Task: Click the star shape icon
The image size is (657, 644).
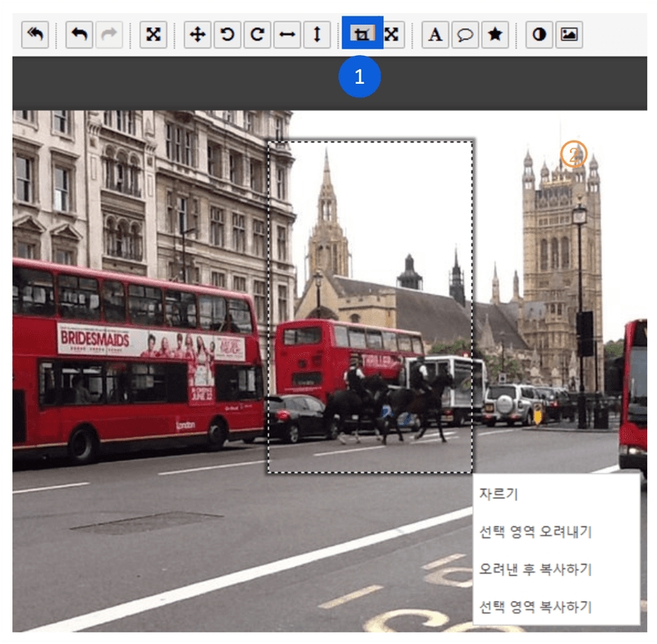Action: point(494,34)
